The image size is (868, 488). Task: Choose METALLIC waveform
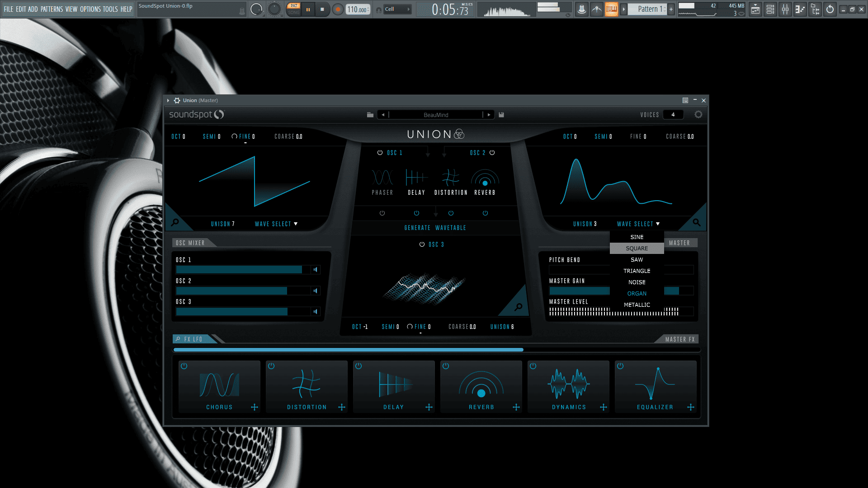[637, 305]
